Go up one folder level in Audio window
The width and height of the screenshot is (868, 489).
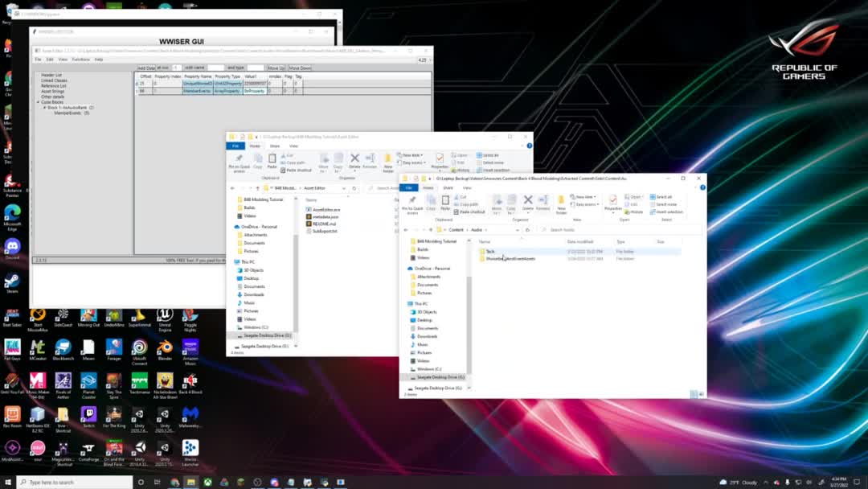click(x=432, y=230)
